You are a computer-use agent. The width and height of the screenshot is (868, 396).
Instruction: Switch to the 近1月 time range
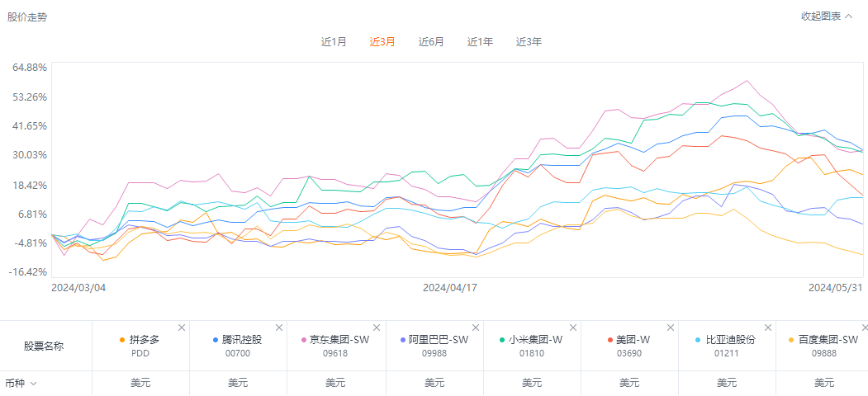[334, 42]
